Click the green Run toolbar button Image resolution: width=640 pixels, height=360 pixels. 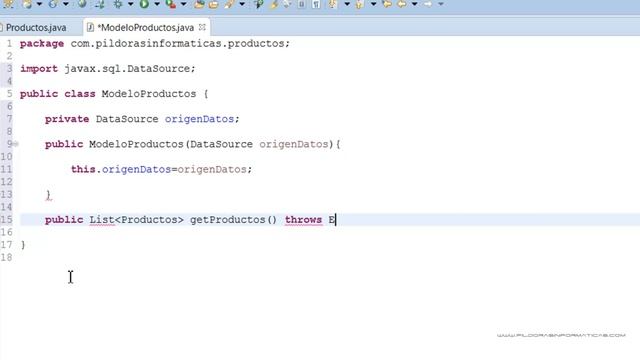[144, 4]
